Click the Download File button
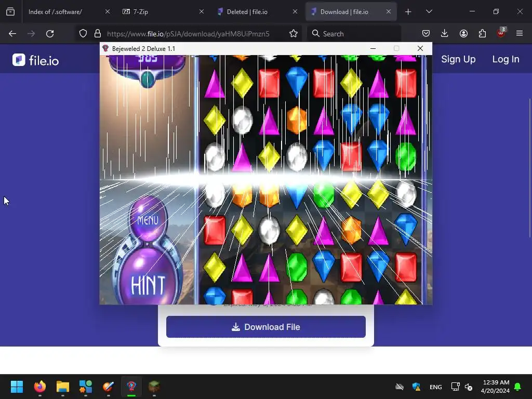This screenshot has height=399, width=532. 265,327
